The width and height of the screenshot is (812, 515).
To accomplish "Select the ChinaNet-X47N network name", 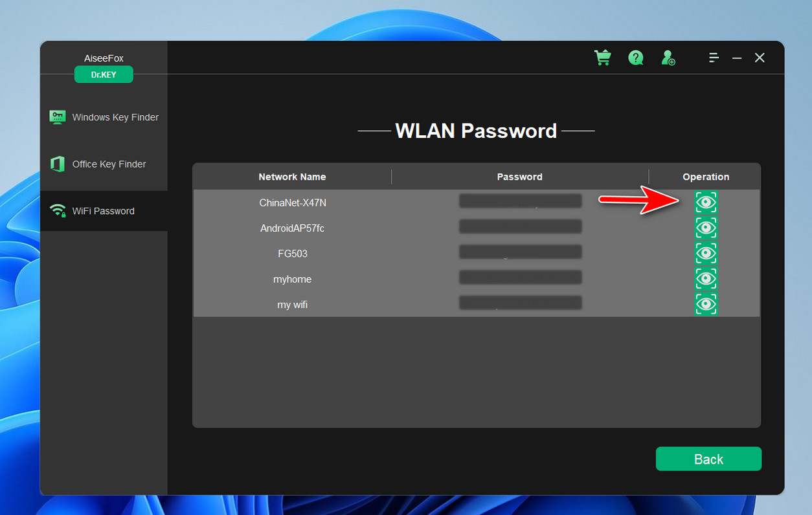I will 293,203.
